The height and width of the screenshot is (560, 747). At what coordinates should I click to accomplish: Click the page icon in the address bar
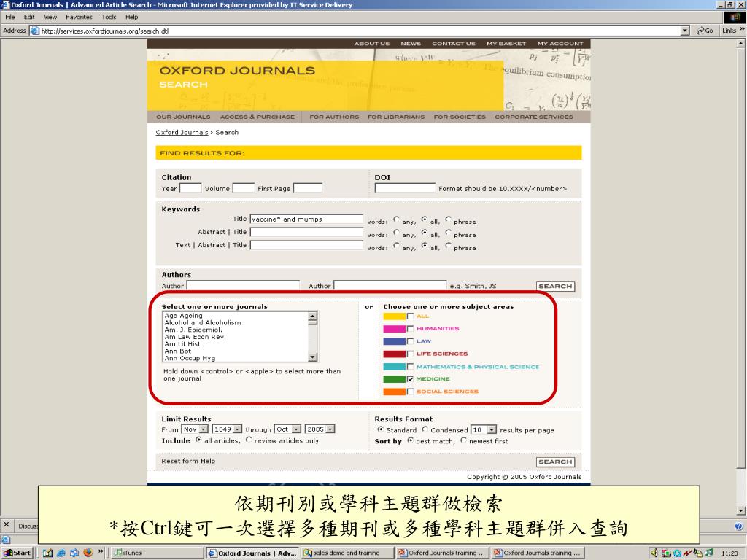click(35, 31)
